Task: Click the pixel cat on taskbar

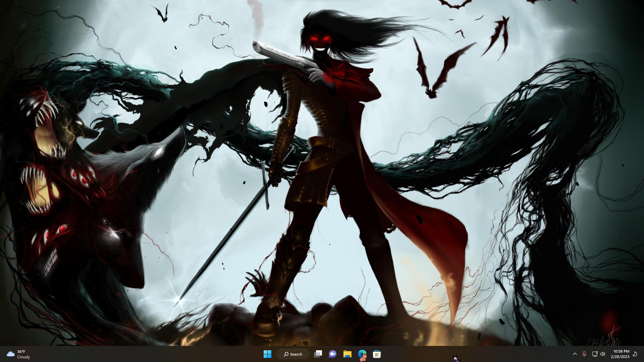Action: [456, 358]
